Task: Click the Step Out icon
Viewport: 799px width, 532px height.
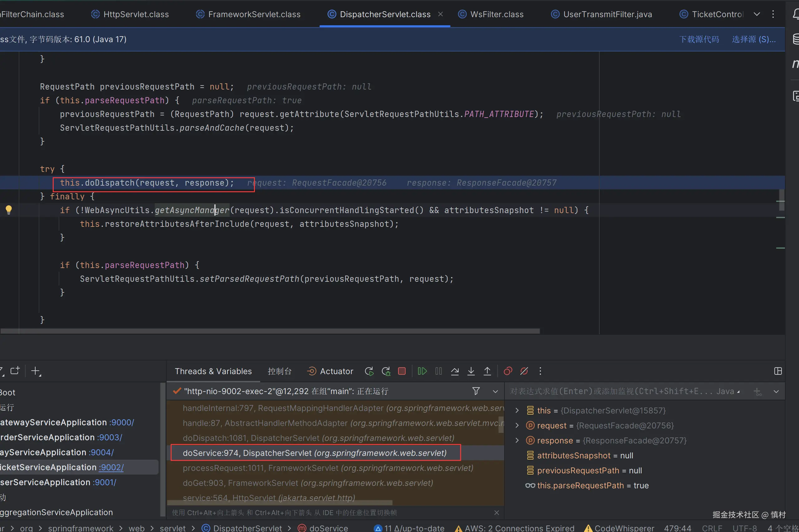Action: click(487, 371)
